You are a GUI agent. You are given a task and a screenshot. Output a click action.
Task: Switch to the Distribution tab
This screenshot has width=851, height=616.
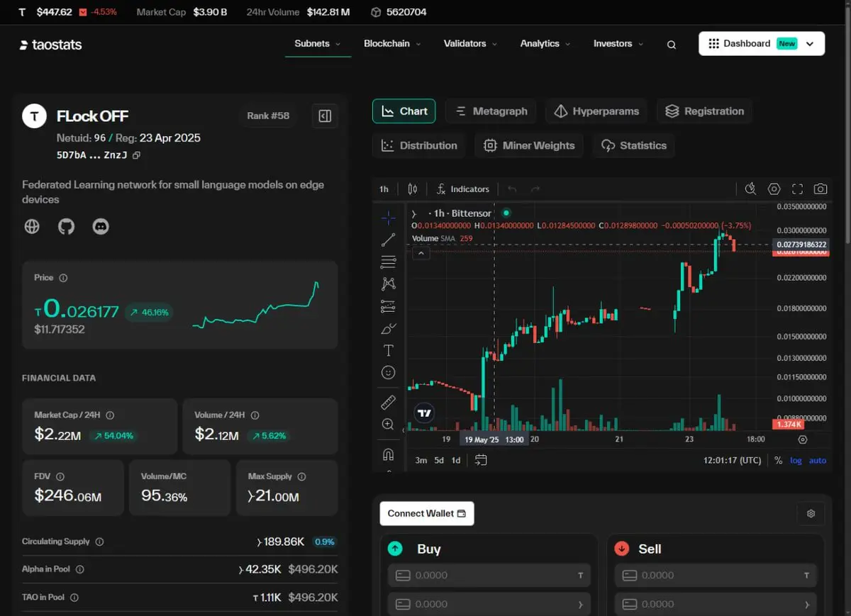pos(419,145)
